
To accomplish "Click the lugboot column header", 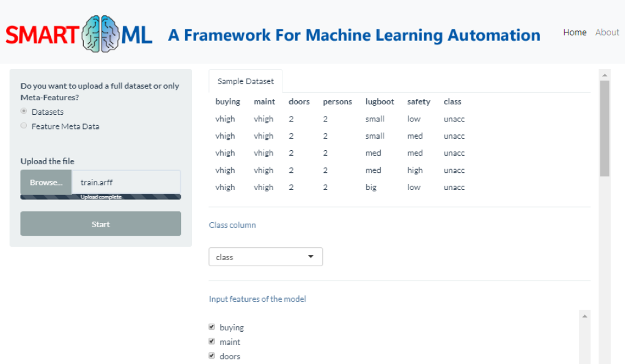I will click(x=379, y=101).
